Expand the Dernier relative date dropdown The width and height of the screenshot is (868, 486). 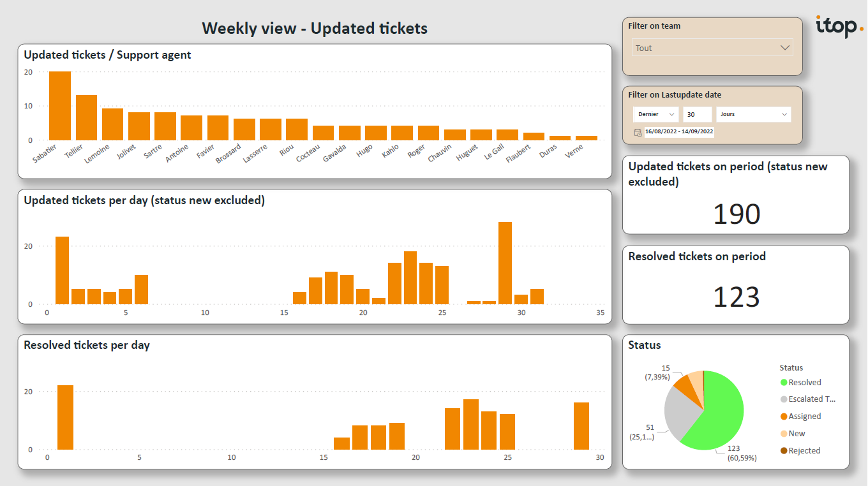655,115
